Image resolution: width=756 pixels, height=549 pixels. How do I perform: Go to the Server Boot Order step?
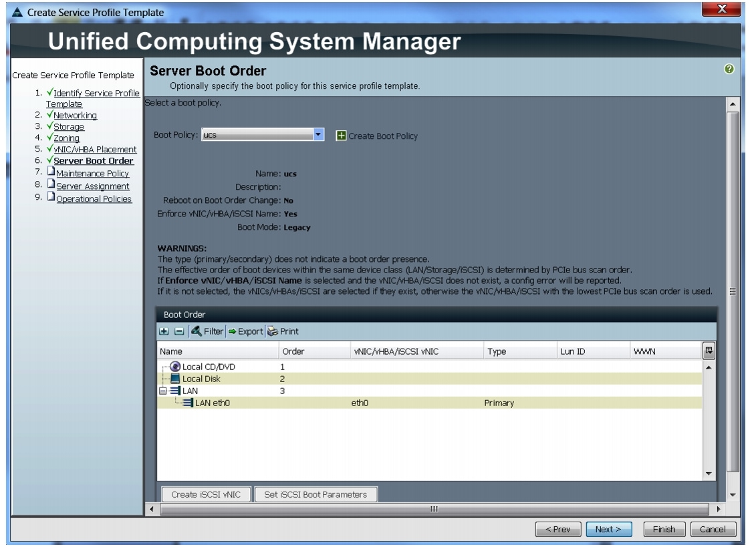[x=94, y=161]
